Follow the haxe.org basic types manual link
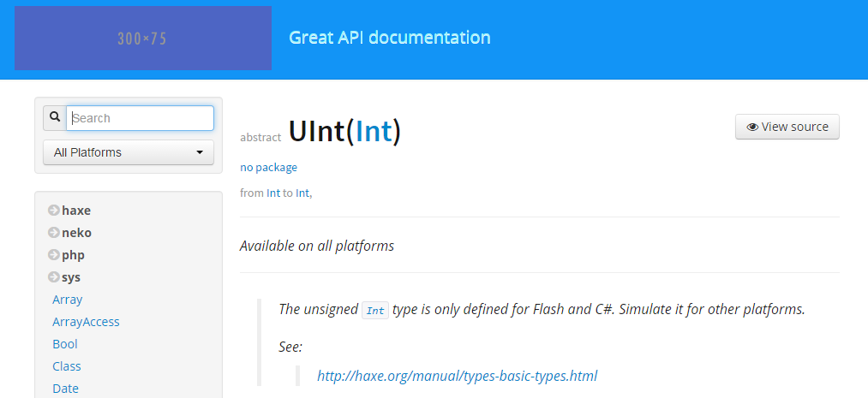Image resolution: width=868 pixels, height=398 pixels. [x=458, y=376]
